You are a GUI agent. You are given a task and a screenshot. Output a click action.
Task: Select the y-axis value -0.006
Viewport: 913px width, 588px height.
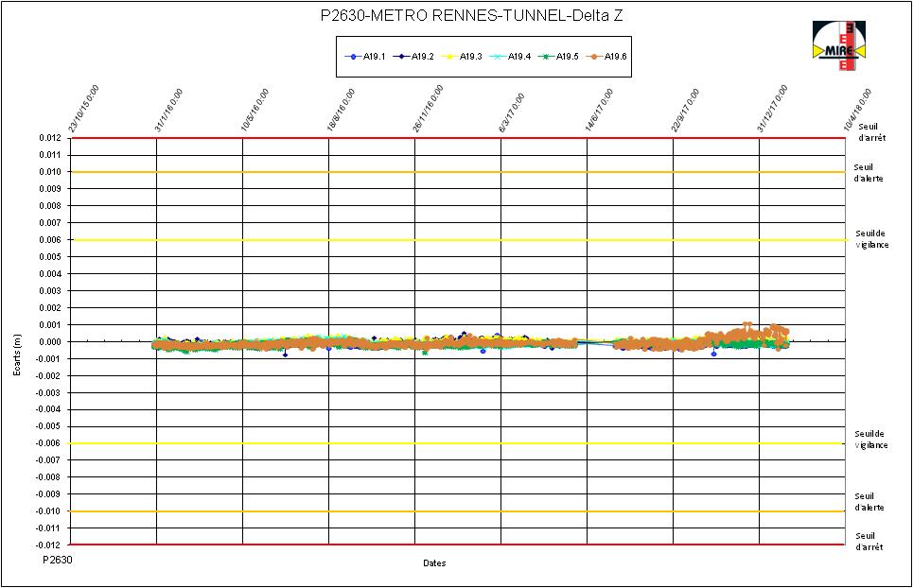click(48, 443)
